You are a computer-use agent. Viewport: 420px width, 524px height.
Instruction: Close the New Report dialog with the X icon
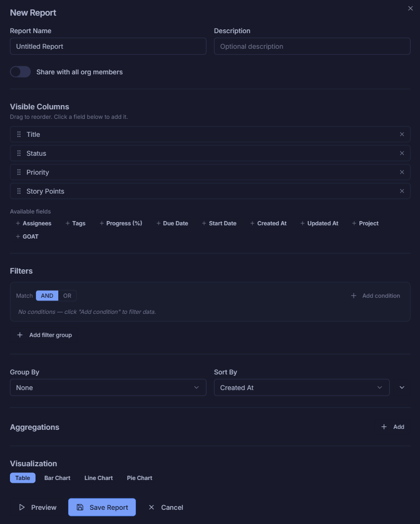tap(411, 9)
